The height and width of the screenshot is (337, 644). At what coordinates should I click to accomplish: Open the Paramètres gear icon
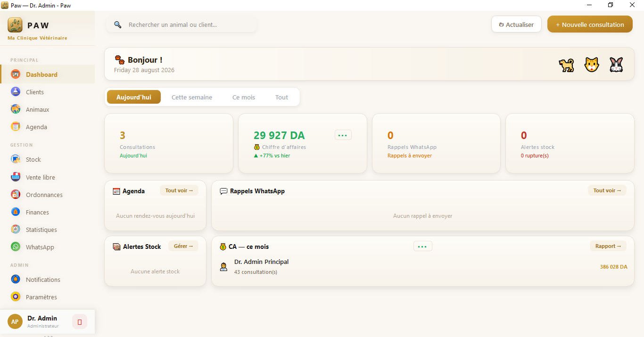16,296
